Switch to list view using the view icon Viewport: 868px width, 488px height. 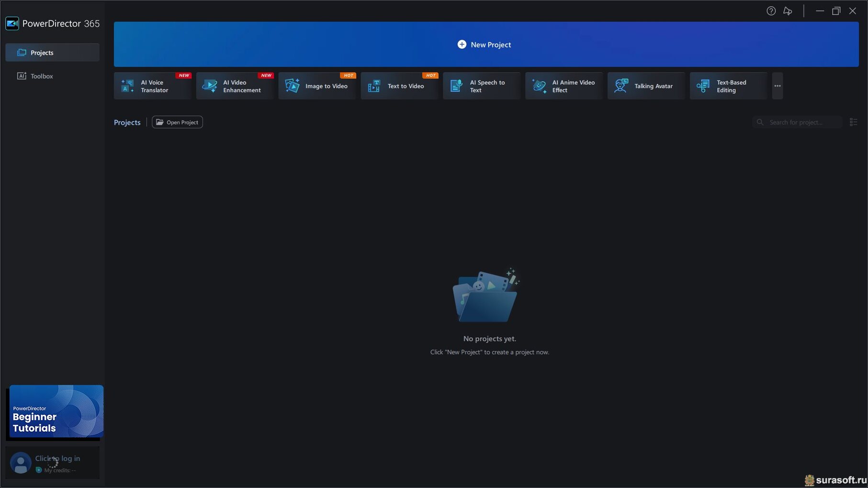coord(853,122)
